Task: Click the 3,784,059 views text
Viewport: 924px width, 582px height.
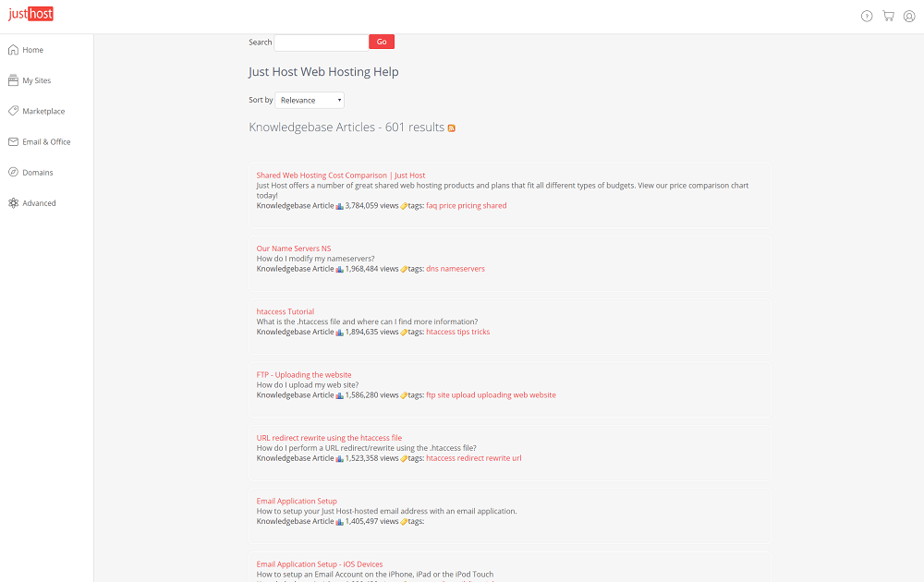Action: point(371,206)
